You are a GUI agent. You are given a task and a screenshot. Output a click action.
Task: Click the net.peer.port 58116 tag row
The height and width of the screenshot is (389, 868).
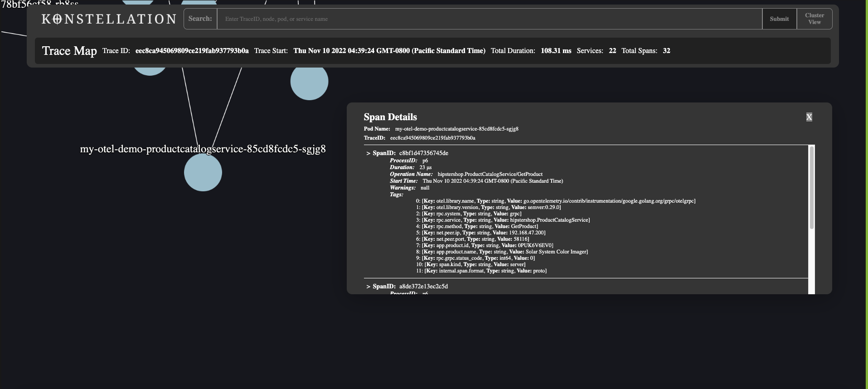point(472,239)
